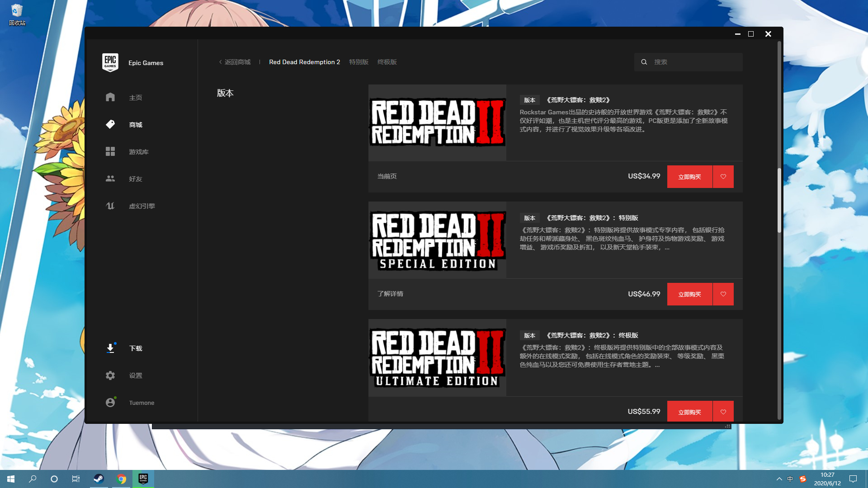This screenshot has height=488, width=868.
Task: Add US$34.99 standard edition to wishlist
Action: pos(723,177)
